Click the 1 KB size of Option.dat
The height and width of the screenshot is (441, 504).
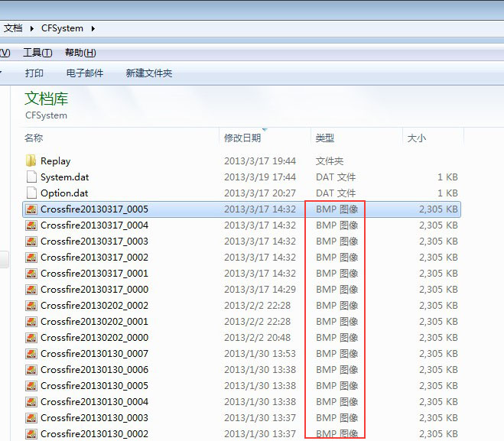[447, 193]
